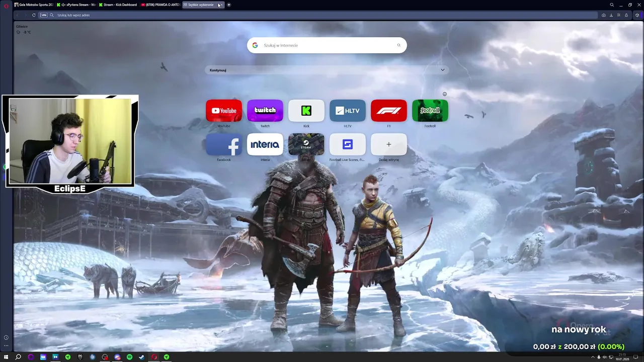
Task: Open the Interia speed dial tile
Action: (x=265, y=144)
